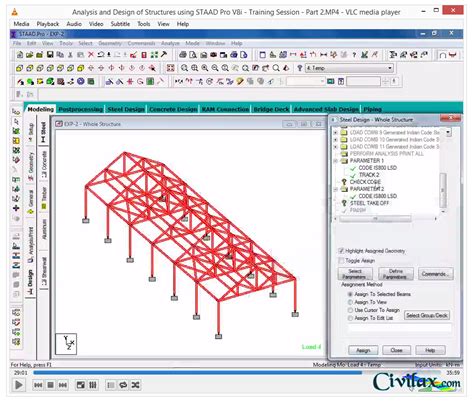
Task: Click the blue circular icon in third toolbar row
Action: (x=81, y=81)
